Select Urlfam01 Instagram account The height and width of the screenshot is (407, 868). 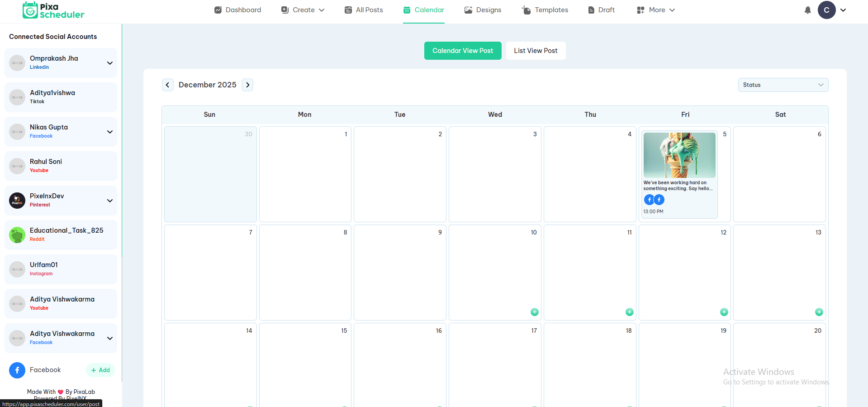(x=61, y=269)
